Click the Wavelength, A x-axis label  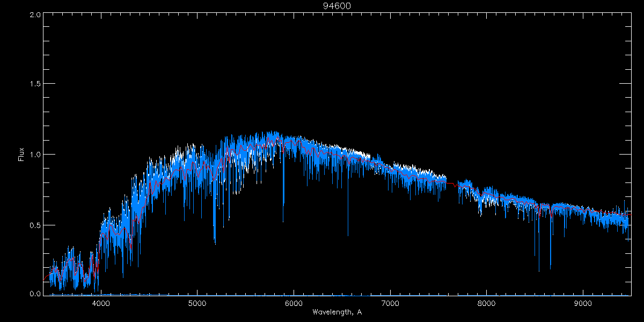click(x=336, y=312)
